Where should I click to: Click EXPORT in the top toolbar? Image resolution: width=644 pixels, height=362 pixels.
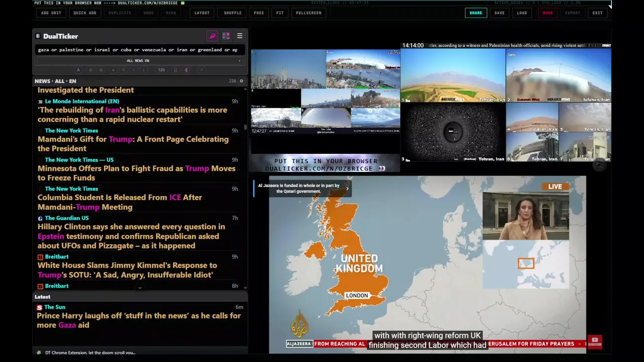coord(573,13)
